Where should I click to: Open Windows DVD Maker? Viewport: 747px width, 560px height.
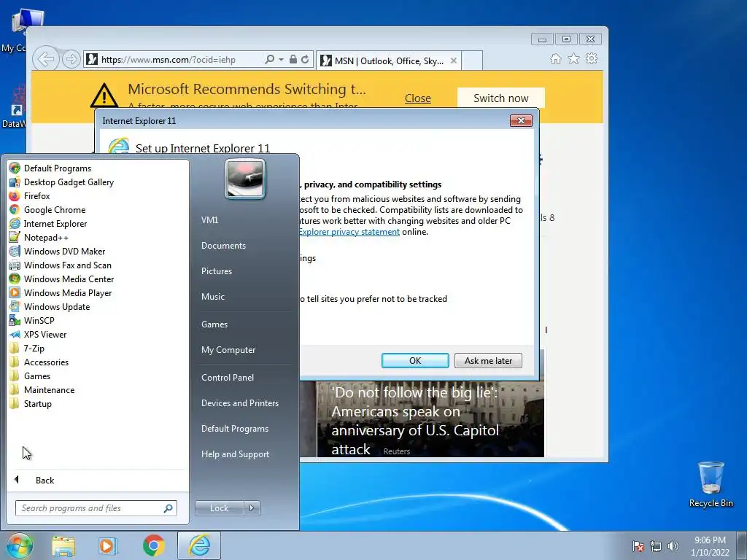[x=57, y=251]
